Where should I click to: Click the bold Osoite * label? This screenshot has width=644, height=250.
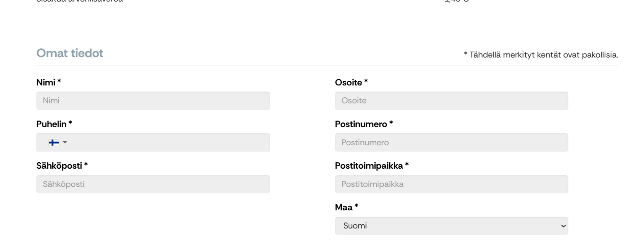point(351,83)
